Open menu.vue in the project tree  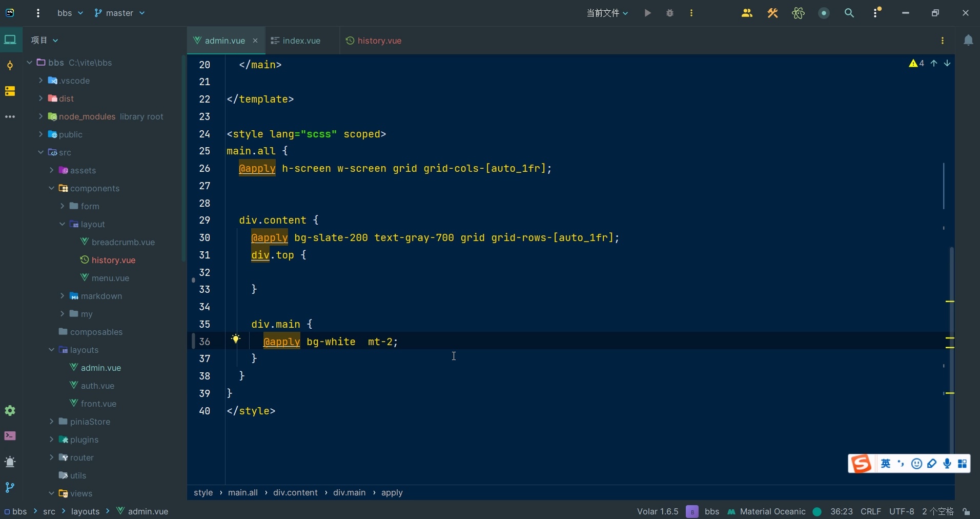(x=110, y=278)
